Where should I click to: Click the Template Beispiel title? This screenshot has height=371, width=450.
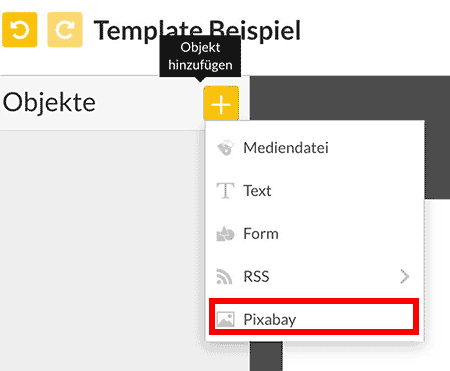[197, 31]
